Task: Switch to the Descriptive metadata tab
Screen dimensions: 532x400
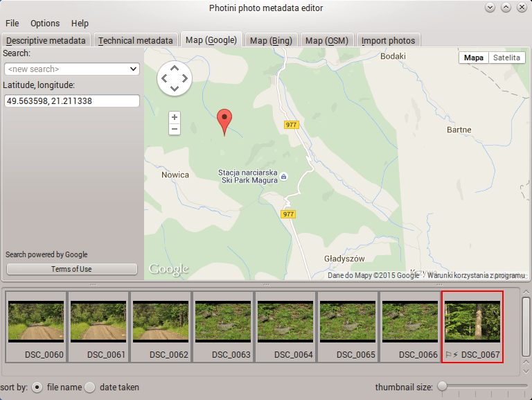Action: point(46,40)
